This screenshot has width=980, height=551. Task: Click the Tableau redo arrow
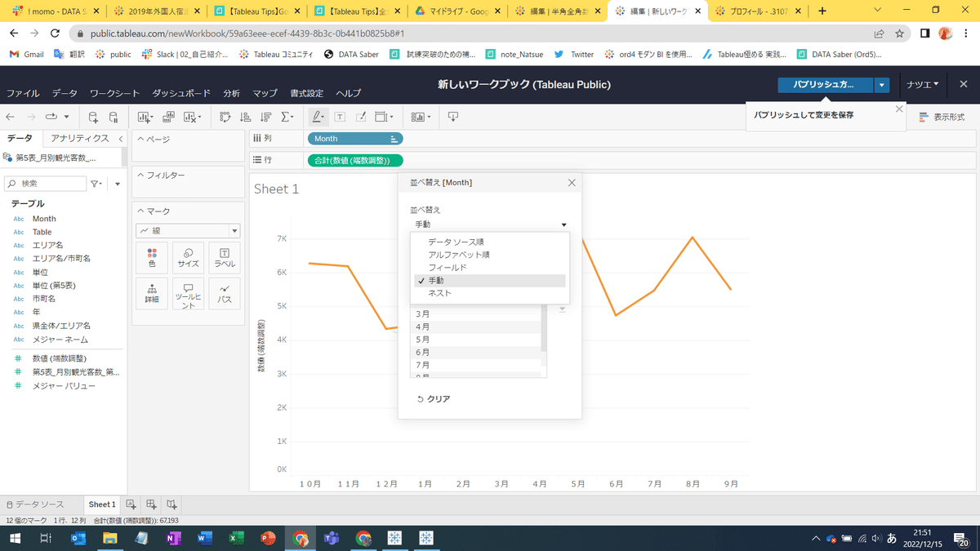[x=32, y=117]
